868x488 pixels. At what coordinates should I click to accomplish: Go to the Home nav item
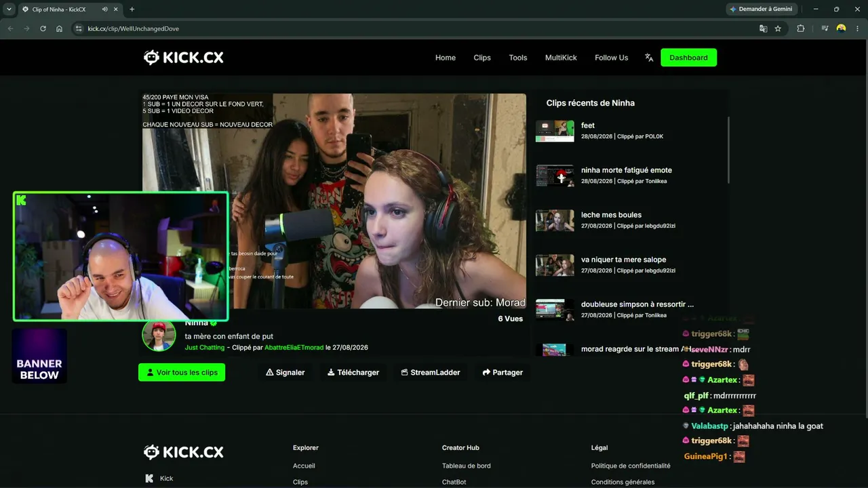(446, 58)
